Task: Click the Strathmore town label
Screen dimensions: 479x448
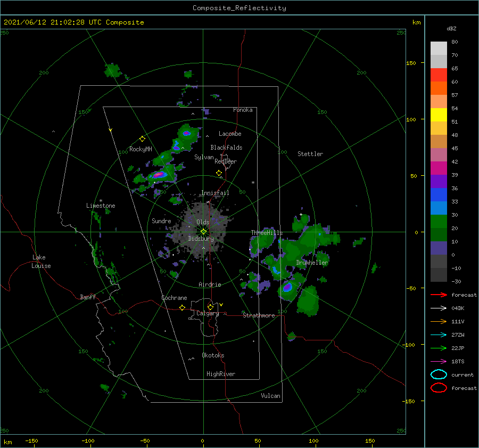Action: [x=259, y=315]
